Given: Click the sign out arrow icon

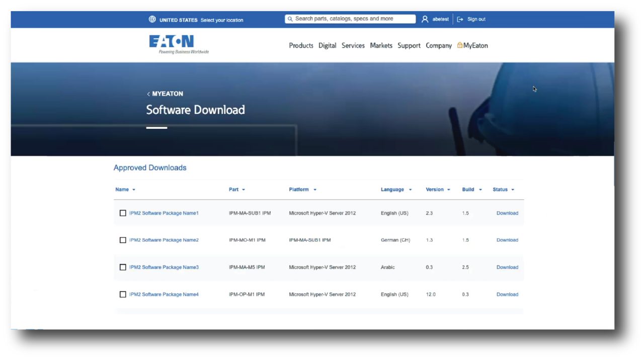Looking at the screenshot, I should [459, 19].
